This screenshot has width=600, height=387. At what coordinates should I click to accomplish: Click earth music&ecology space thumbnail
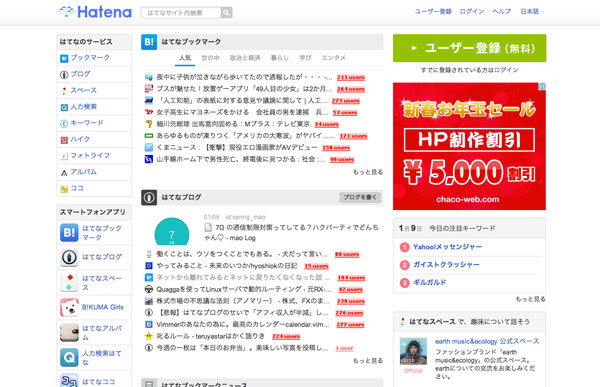coord(413,351)
